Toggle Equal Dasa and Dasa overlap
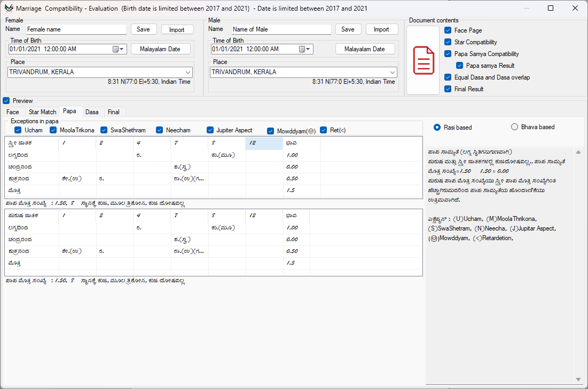588x389 pixels. pos(448,77)
